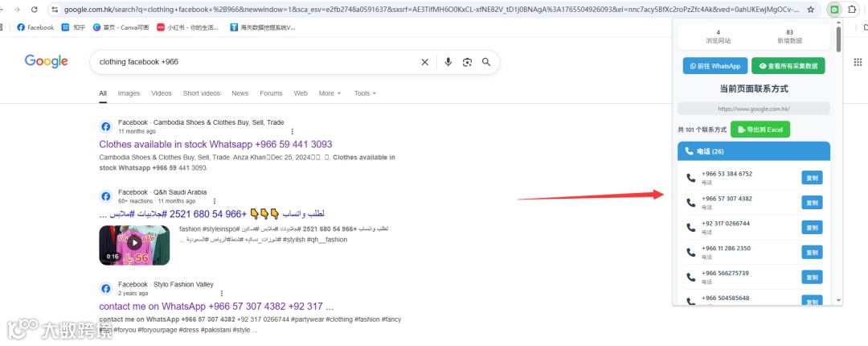Copy phone number +92 317 0266744
Image resolution: width=868 pixels, height=346 pixels.
pyautogui.click(x=812, y=228)
